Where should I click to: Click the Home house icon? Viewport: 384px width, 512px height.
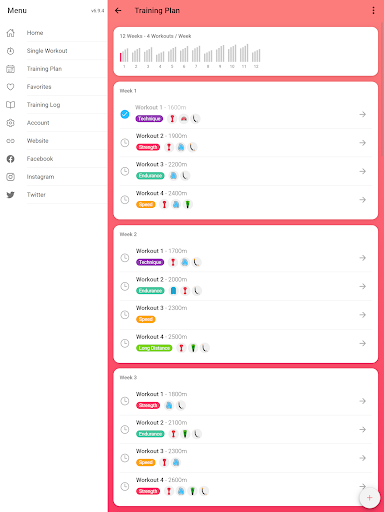pyautogui.click(x=11, y=33)
